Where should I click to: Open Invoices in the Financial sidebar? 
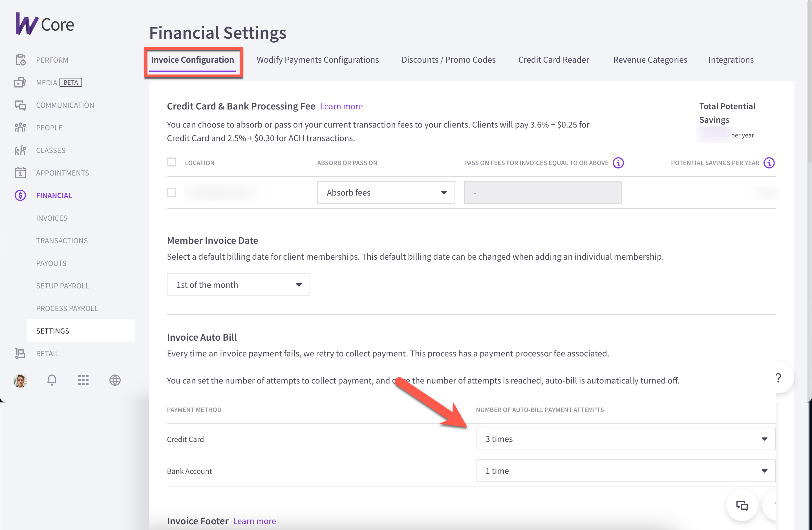pyautogui.click(x=52, y=218)
